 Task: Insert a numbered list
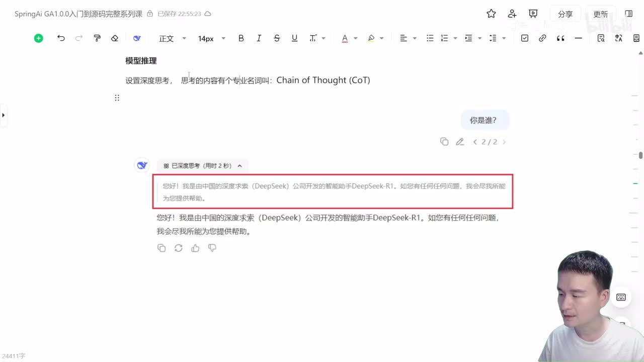(x=444, y=38)
